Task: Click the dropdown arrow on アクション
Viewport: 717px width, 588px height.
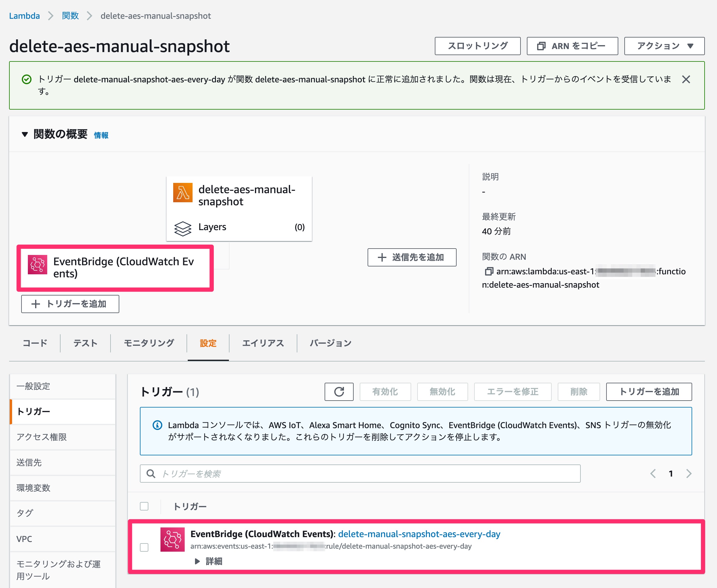Action: click(x=690, y=46)
